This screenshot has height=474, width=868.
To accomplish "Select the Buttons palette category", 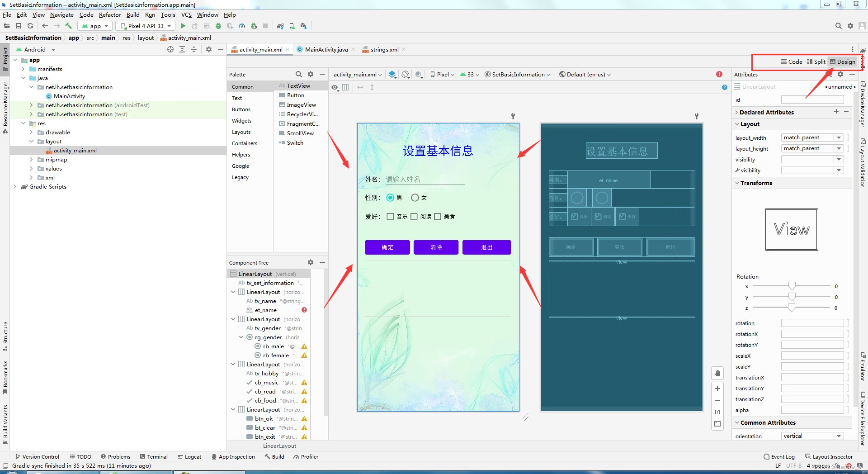I will [x=241, y=109].
